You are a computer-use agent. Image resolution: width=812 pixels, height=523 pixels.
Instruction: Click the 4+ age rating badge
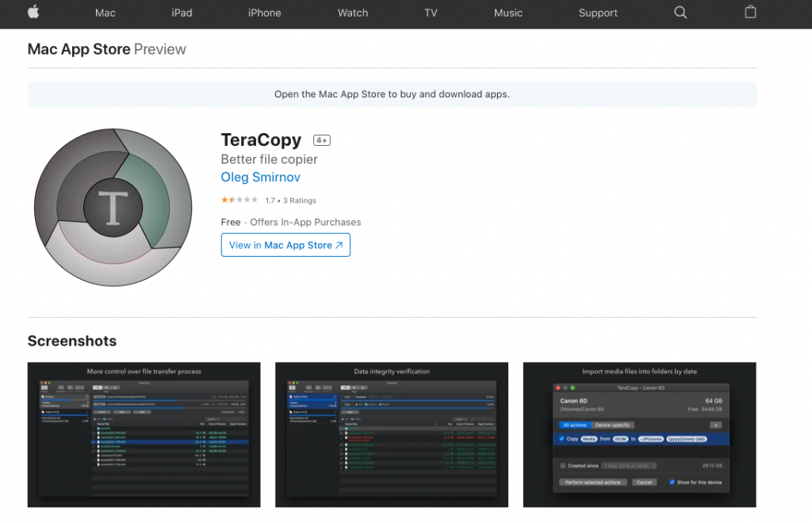(322, 140)
